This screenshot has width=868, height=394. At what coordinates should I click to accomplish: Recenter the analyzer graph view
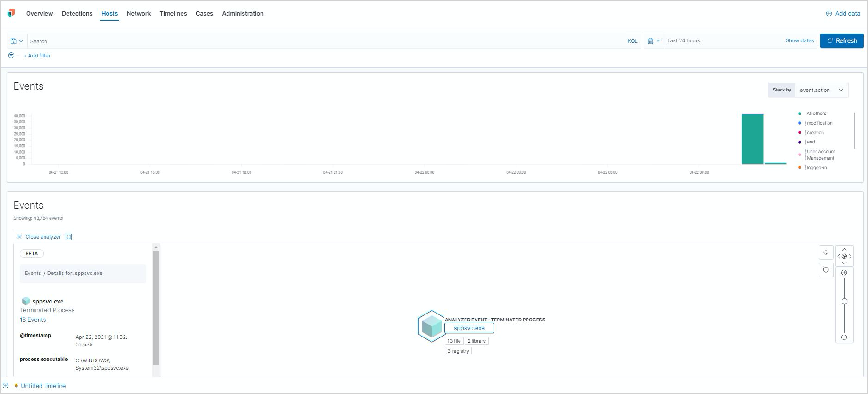(844, 257)
